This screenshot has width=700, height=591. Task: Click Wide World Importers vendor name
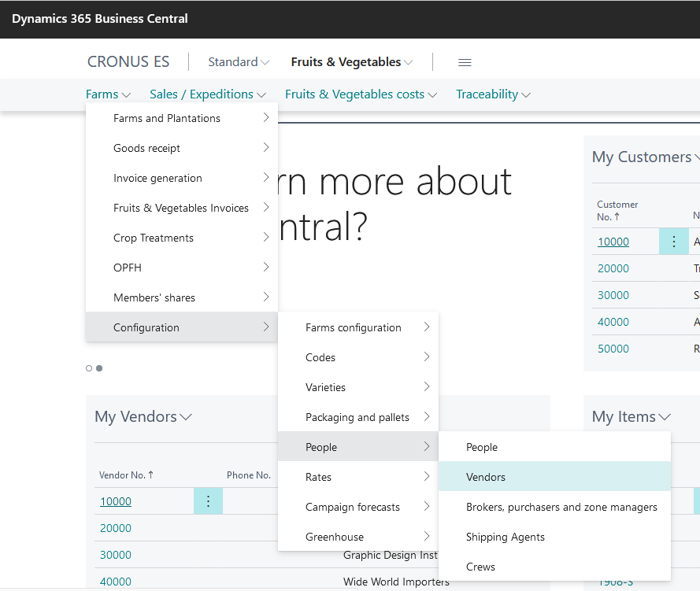coord(396,582)
